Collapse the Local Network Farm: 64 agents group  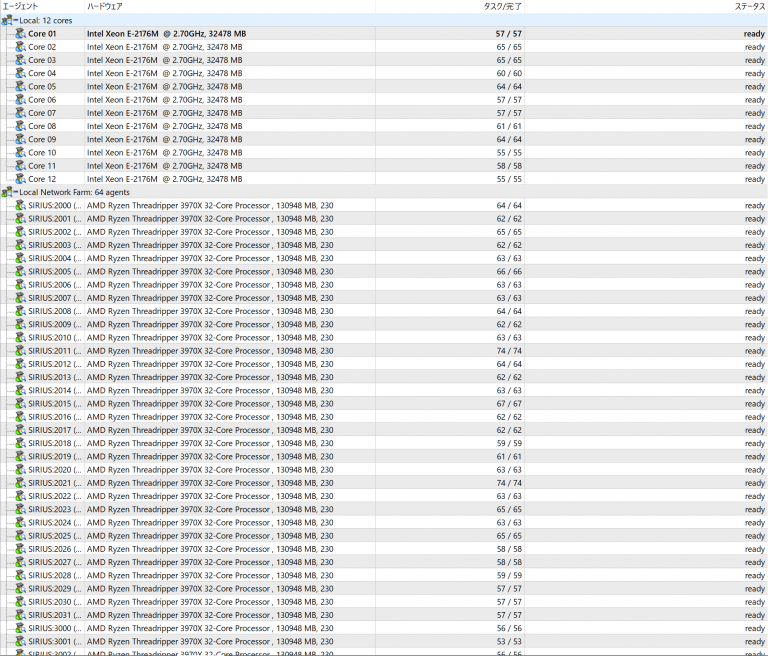[x=16, y=192]
